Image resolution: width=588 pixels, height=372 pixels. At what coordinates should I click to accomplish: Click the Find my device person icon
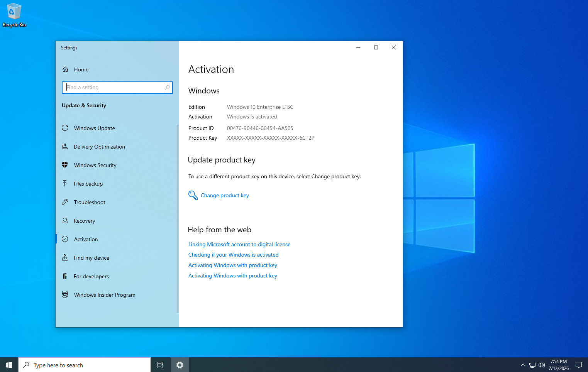[x=65, y=257]
